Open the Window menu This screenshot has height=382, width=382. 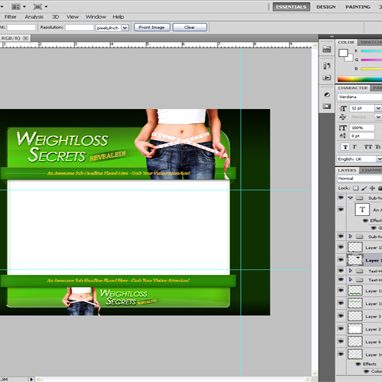(96, 17)
